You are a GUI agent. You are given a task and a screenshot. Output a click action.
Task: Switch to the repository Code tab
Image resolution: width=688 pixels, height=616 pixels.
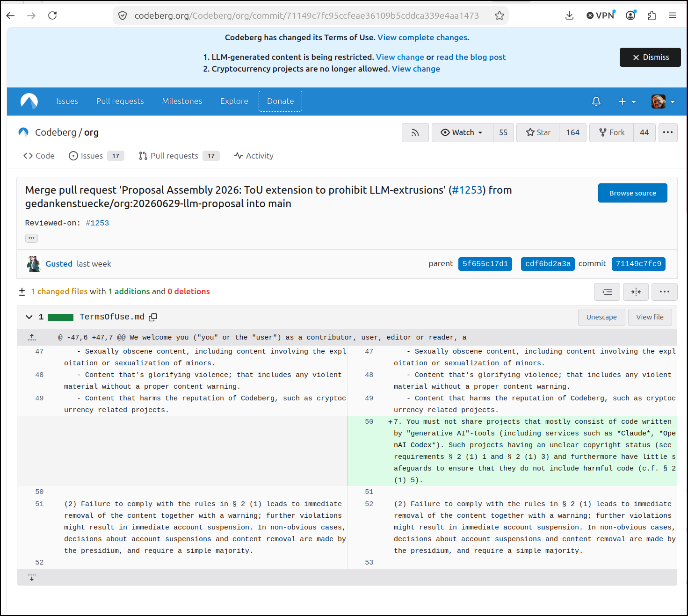coord(39,156)
